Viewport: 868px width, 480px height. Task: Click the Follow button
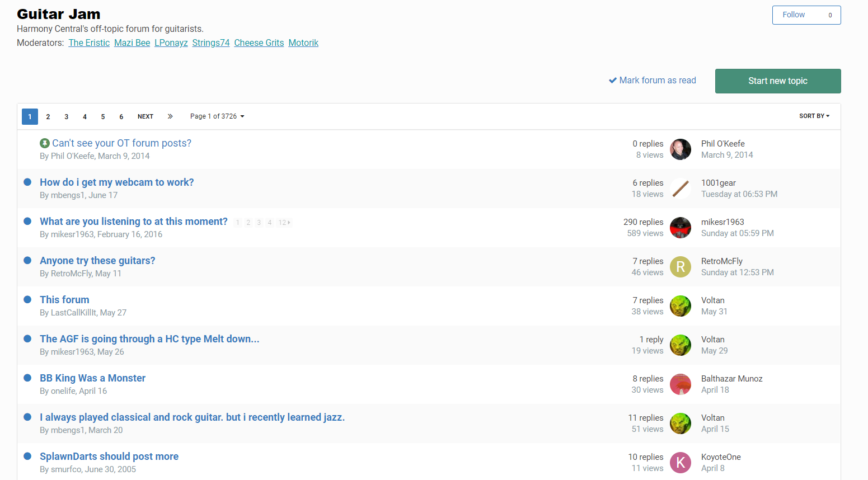[806, 15]
